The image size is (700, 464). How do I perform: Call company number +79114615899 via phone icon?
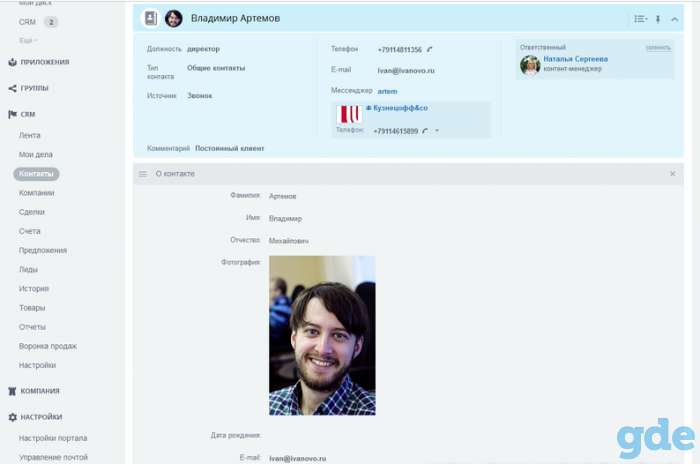pos(425,131)
